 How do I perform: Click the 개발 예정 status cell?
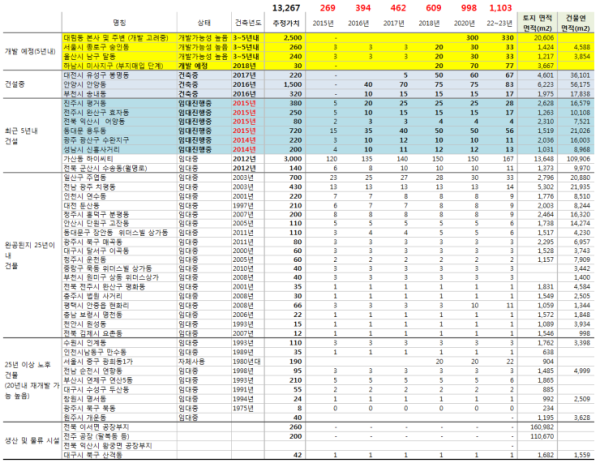coord(193,65)
